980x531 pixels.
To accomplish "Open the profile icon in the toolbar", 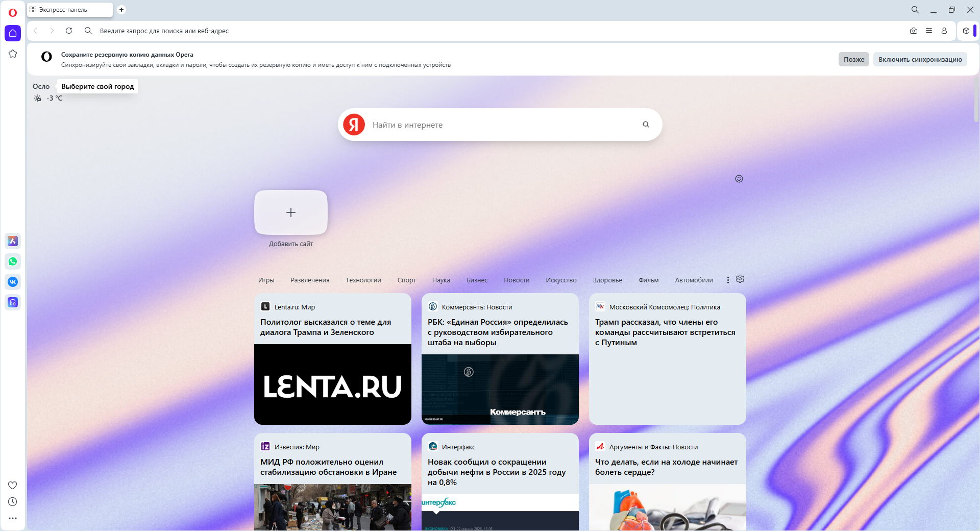I will point(944,31).
